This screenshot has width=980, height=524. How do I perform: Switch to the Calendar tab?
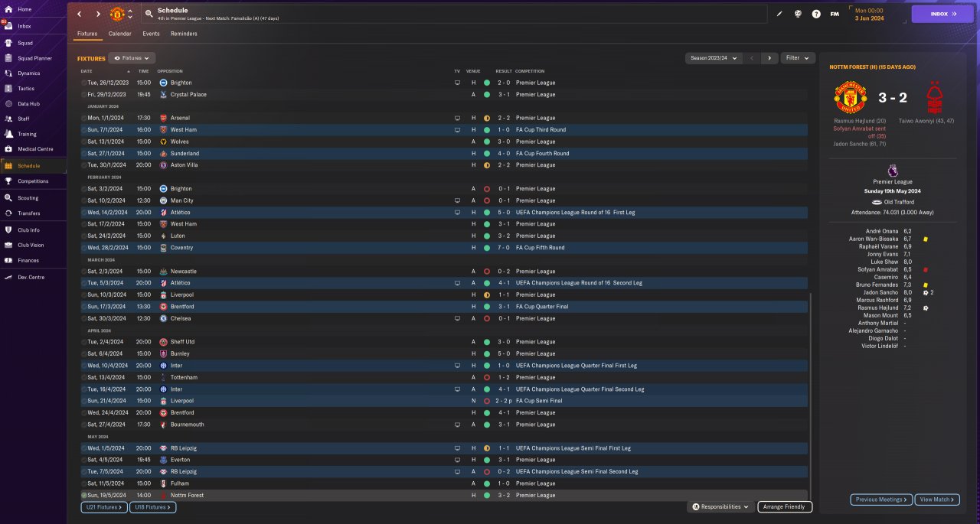point(119,34)
